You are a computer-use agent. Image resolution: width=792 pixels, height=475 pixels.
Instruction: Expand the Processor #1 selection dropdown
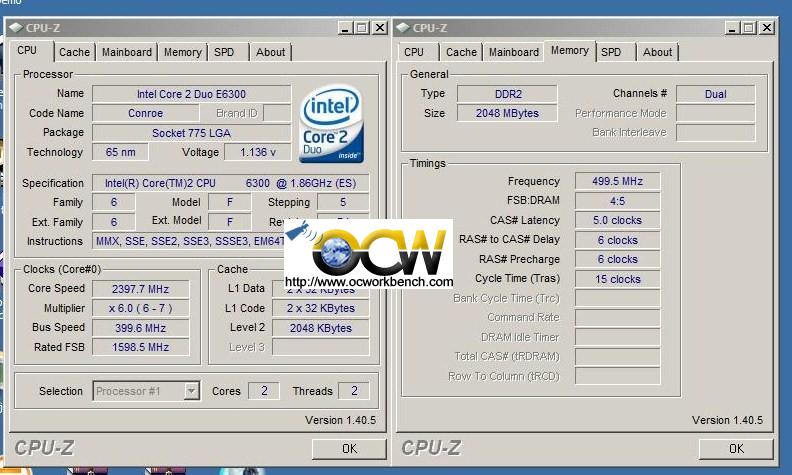[191, 391]
